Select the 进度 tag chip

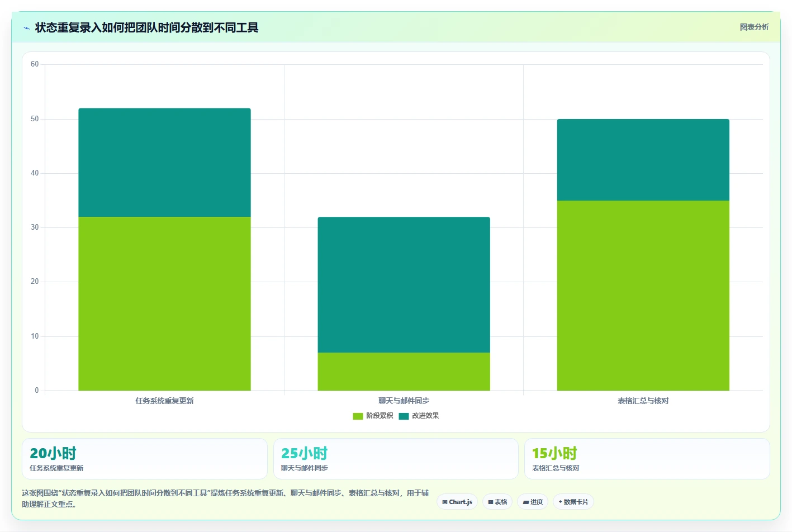(x=533, y=502)
